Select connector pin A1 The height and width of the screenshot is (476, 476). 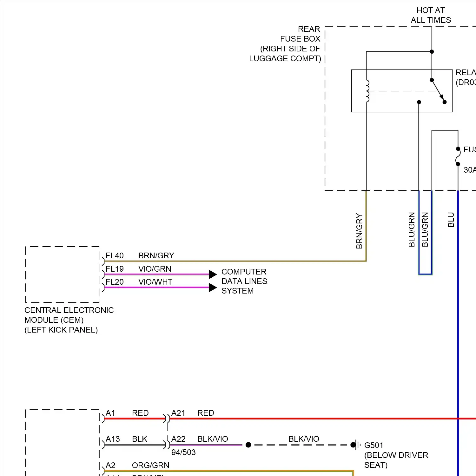[110, 413]
